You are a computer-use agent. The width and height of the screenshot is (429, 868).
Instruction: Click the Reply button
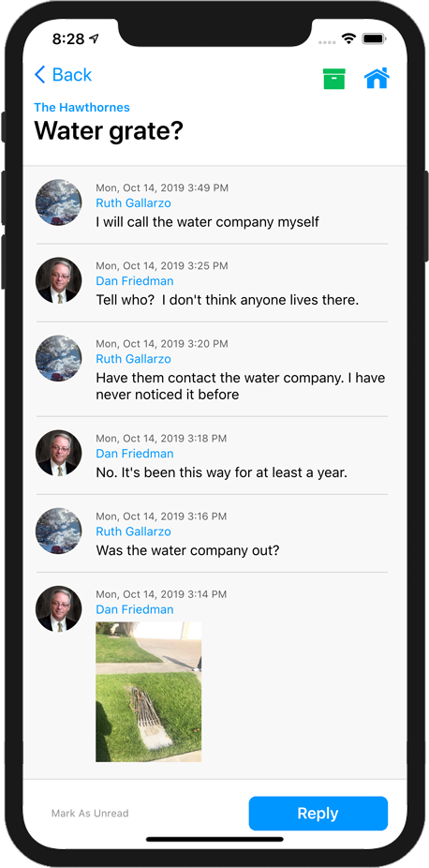point(318,814)
